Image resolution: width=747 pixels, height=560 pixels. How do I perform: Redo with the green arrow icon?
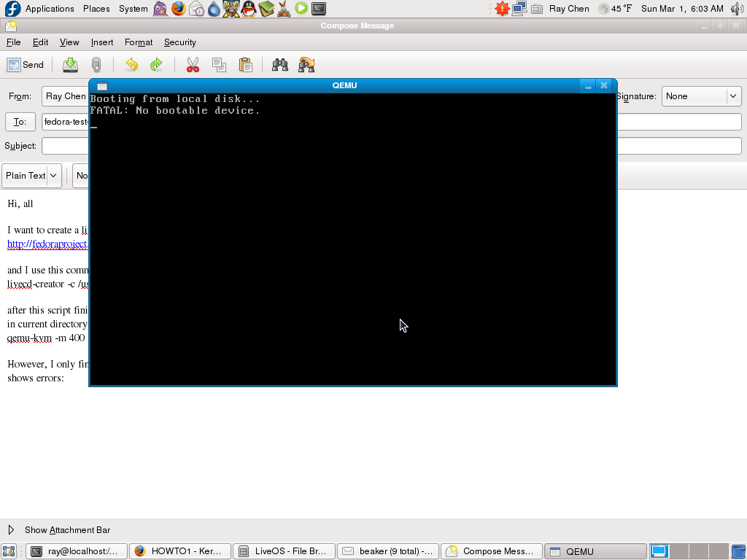coord(156,65)
